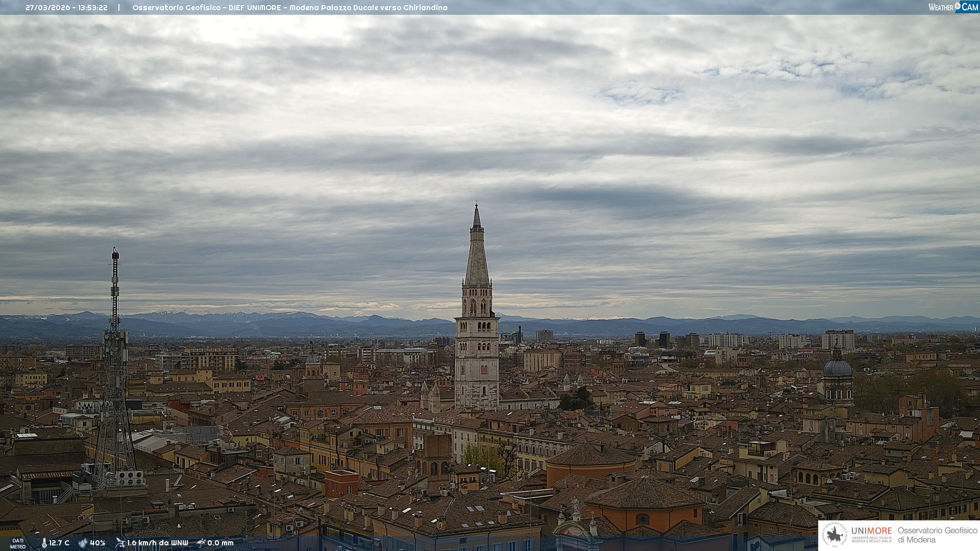Click the humidity water drops icon
This screenshot has width=980, height=551.
[83, 543]
